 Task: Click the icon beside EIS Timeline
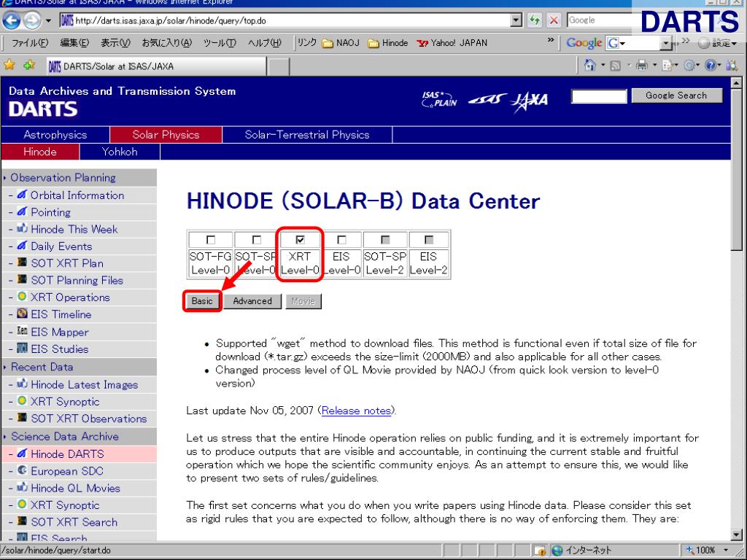pyautogui.click(x=22, y=314)
